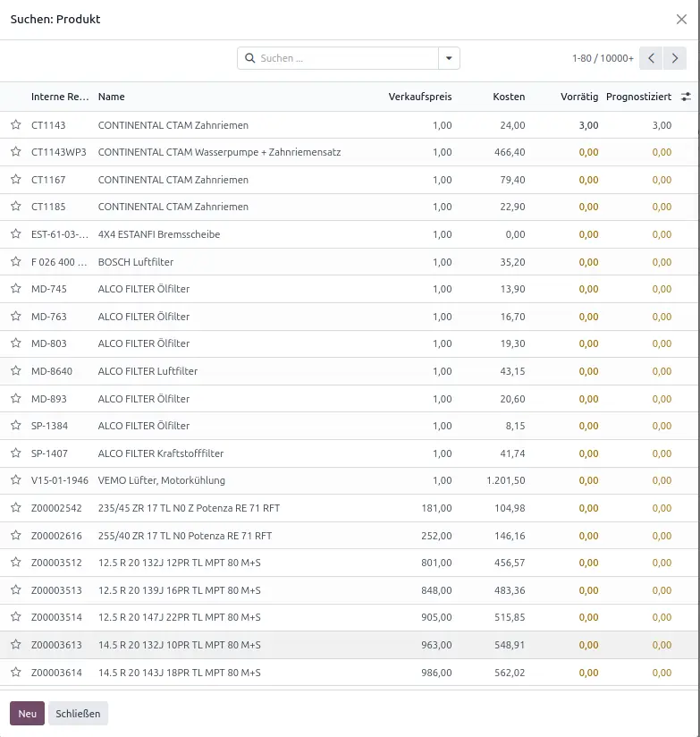Expand the search filter options dropdown
Image resolution: width=700 pixels, height=737 pixels.
pyautogui.click(x=449, y=58)
